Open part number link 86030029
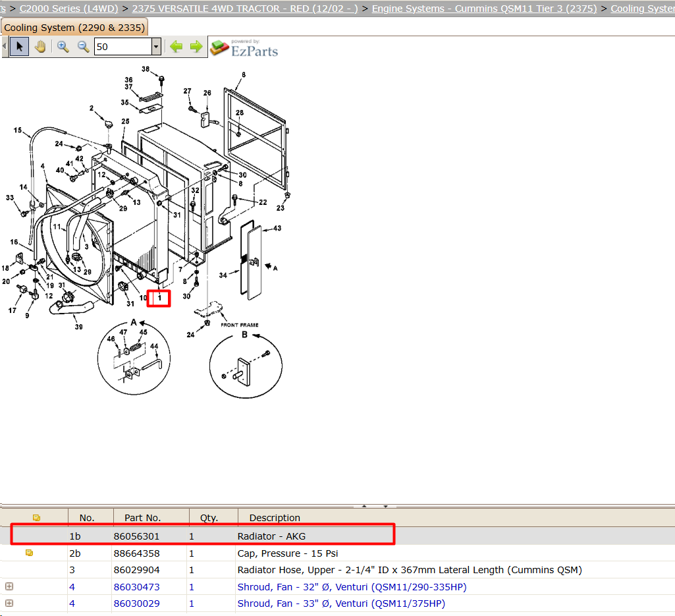The image size is (675, 616). tap(136, 603)
